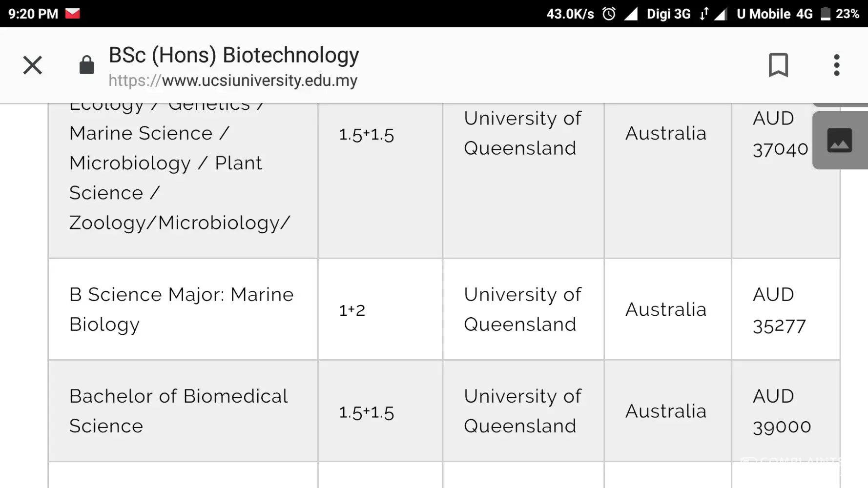868x488 pixels.
Task: Tap the U Mobile signal icon
Action: (x=721, y=14)
